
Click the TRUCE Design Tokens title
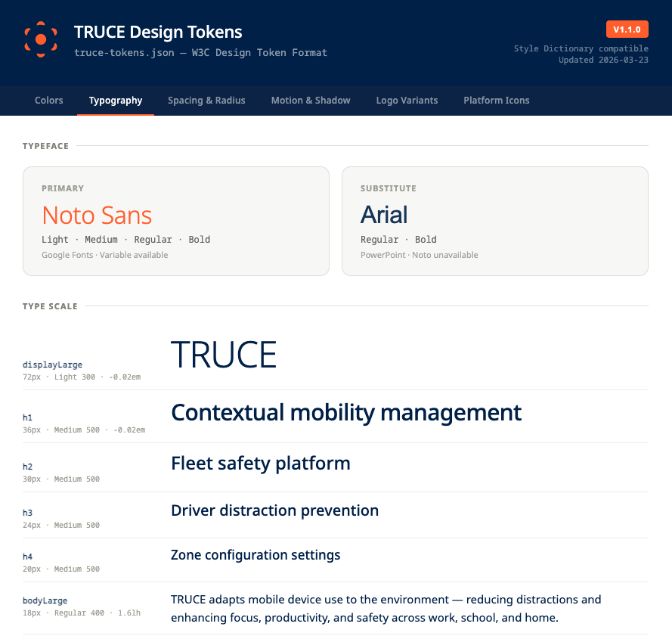(158, 33)
